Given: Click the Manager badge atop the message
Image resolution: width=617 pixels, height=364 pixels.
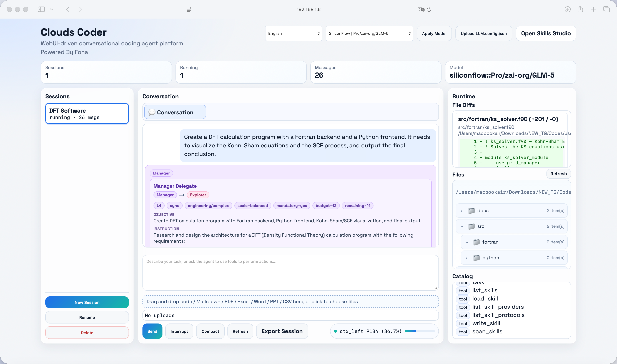Looking at the screenshot, I should (161, 173).
